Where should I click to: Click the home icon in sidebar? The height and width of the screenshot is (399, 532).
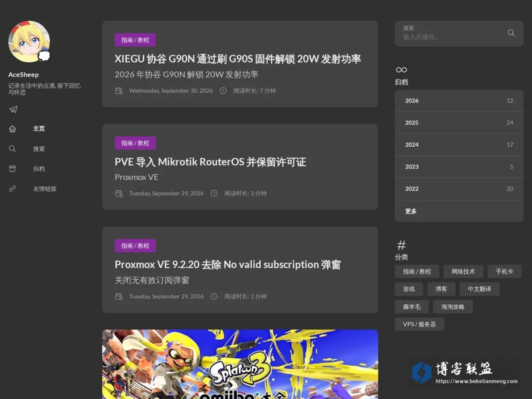point(12,129)
